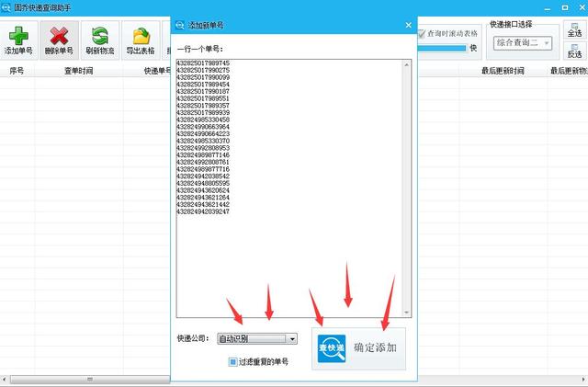This screenshot has width=588, height=387.
Task: Click tracking number 432825017990275
Action: [x=203, y=70]
